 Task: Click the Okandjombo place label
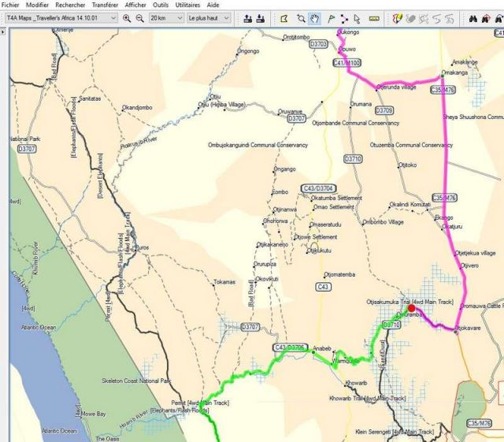pyautogui.click(x=137, y=107)
